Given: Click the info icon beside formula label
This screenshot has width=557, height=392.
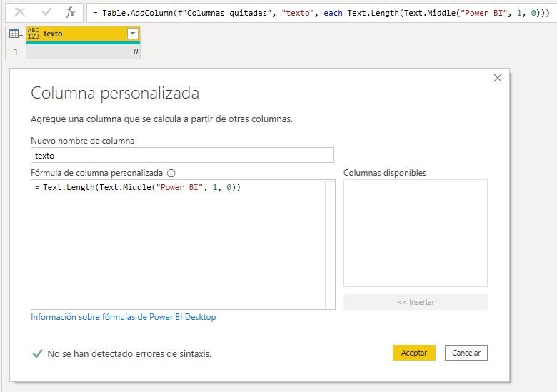Looking at the screenshot, I should pos(171,173).
